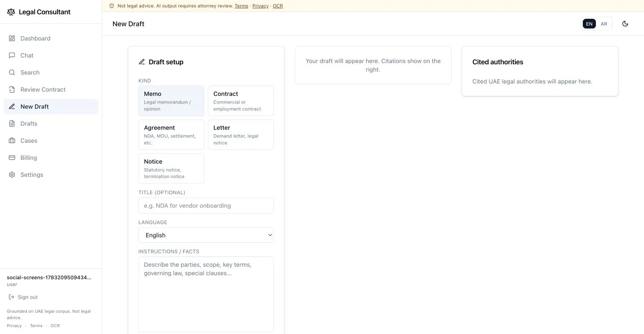Click the Review Contract document icon

[12, 89]
